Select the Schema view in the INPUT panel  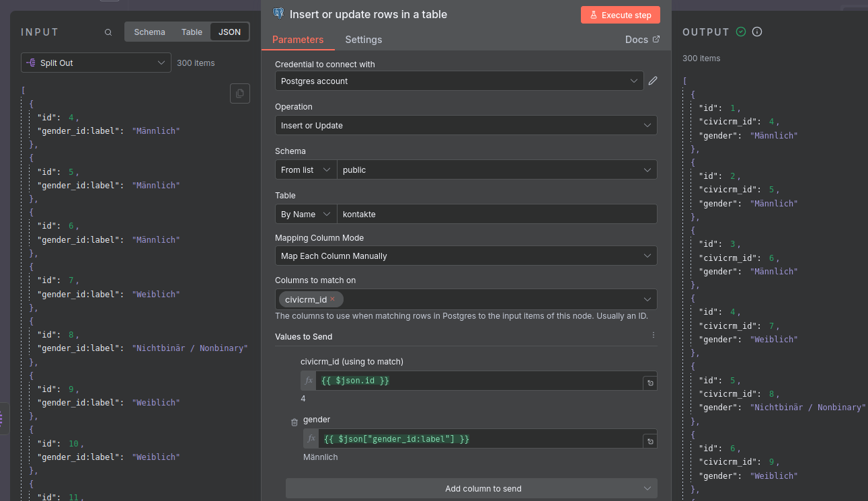tap(149, 32)
